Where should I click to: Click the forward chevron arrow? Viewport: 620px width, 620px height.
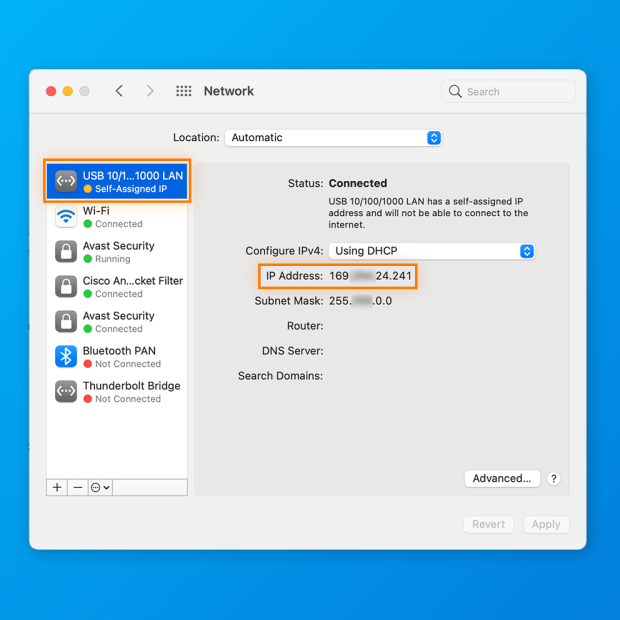(x=150, y=91)
